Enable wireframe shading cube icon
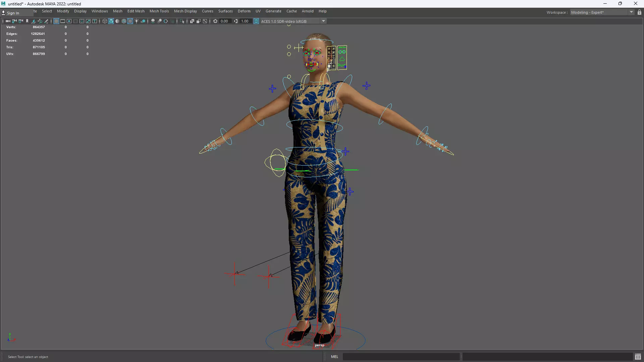 [105, 21]
